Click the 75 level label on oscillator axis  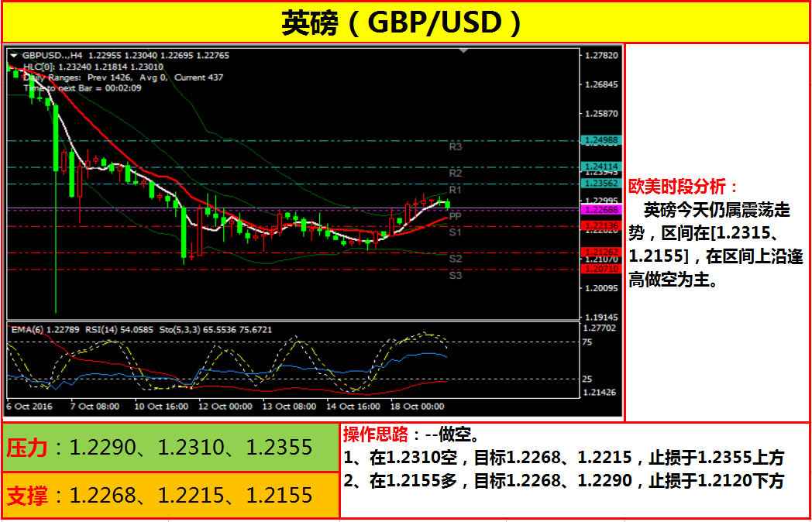tap(587, 342)
